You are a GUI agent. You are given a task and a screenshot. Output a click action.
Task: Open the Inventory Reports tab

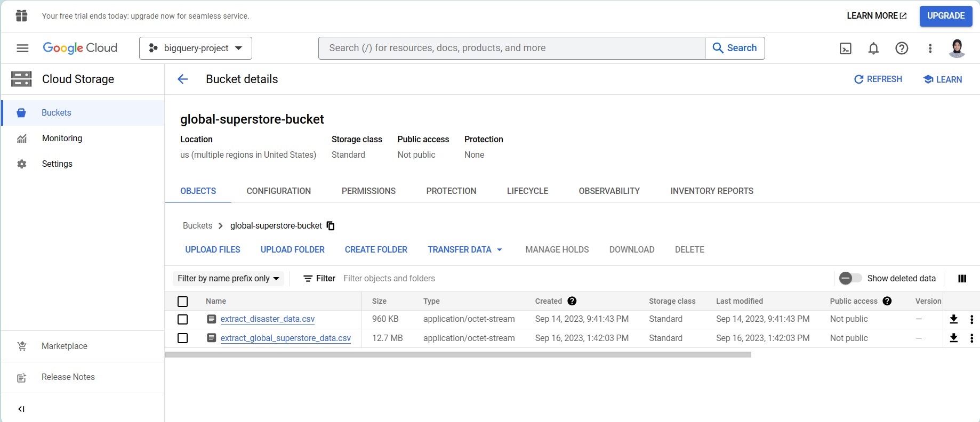point(712,191)
